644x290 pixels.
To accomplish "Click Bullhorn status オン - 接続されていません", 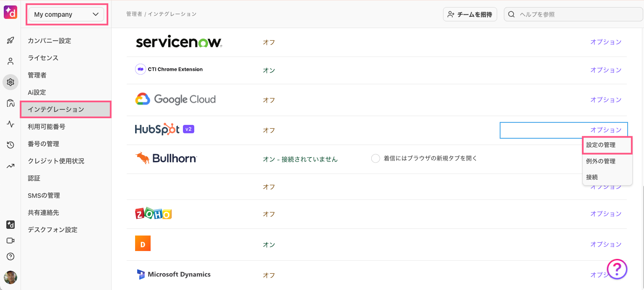I will [x=300, y=159].
